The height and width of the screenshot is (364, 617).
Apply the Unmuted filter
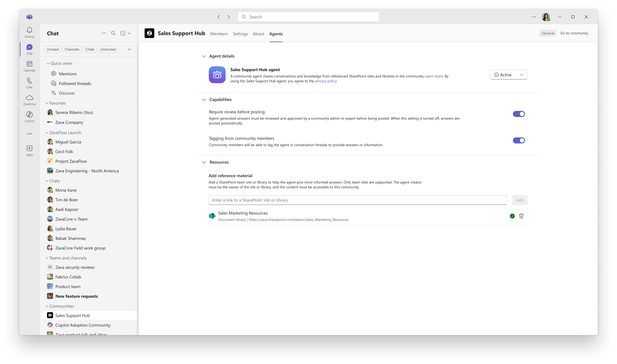point(108,49)
